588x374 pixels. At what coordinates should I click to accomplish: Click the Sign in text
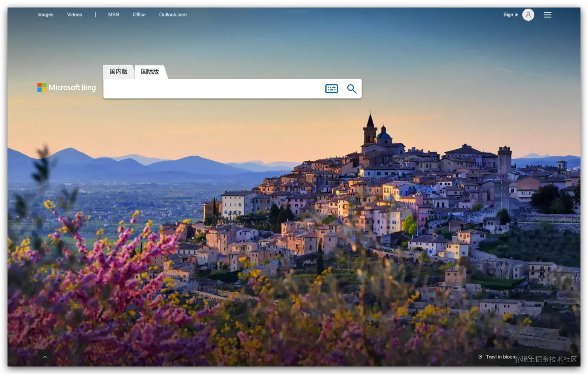point(511,15)
